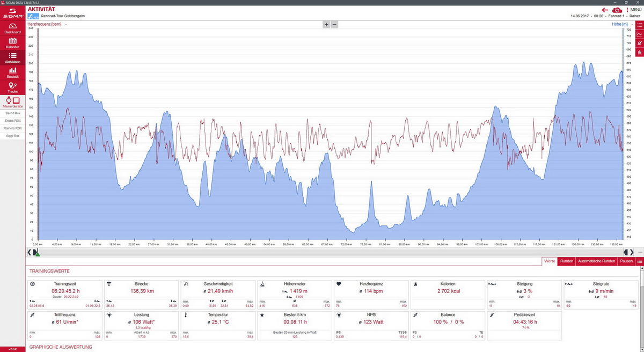This screenshot has height=352, width=644.
Task: Select Rainers ROX device in sidebar
Action: (12, 128)
